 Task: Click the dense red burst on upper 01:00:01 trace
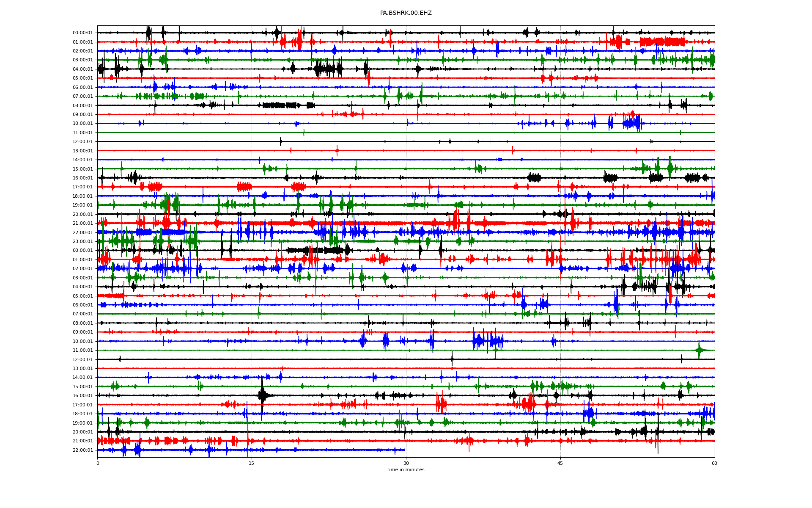[x=662, y=42]
